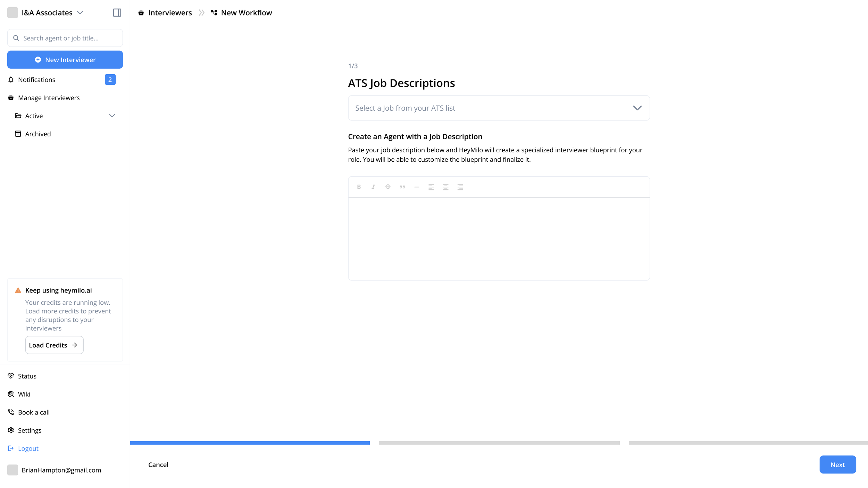Image resolution: width=868 pixels, height=488 pixels.
Task: Apply italic formatting in editor
Action: [x=373, y=187]
